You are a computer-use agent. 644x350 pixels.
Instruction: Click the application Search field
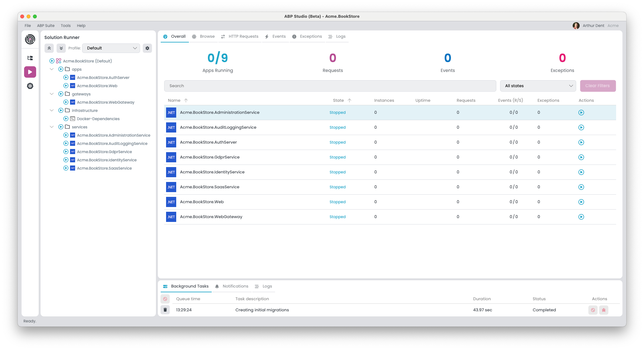pyautogui.click(x=330, y=86)
